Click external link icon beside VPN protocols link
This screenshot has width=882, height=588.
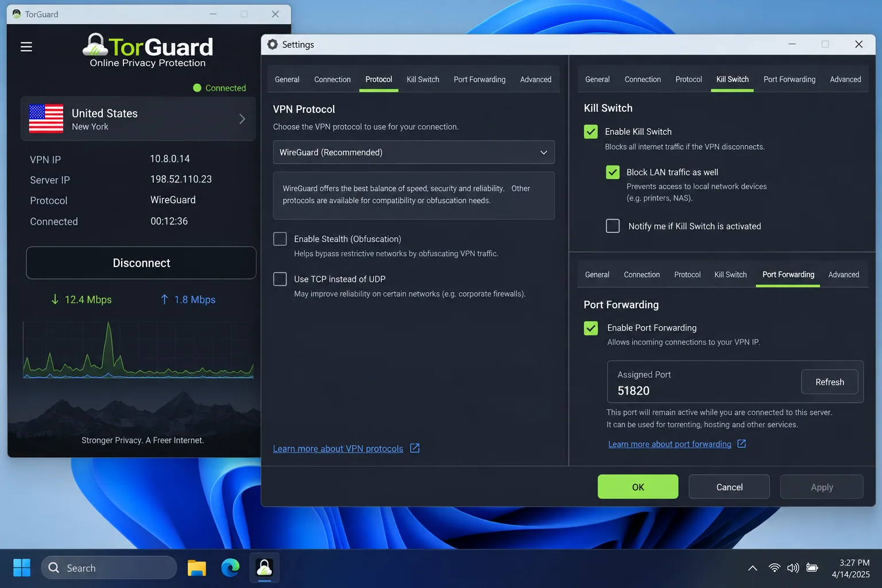pyautogui.click(x=415, y=448)
